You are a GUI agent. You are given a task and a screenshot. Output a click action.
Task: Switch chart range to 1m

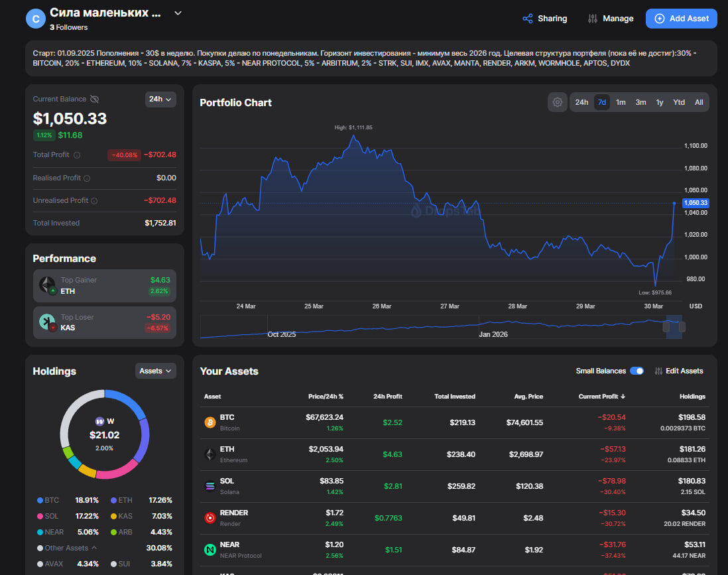pos(621,102)
